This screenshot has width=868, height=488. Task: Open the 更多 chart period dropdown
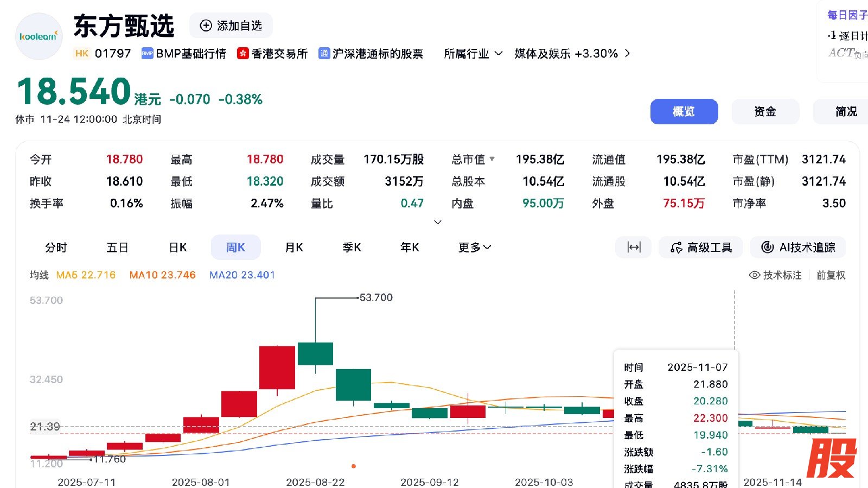click(x=474, y=248)
